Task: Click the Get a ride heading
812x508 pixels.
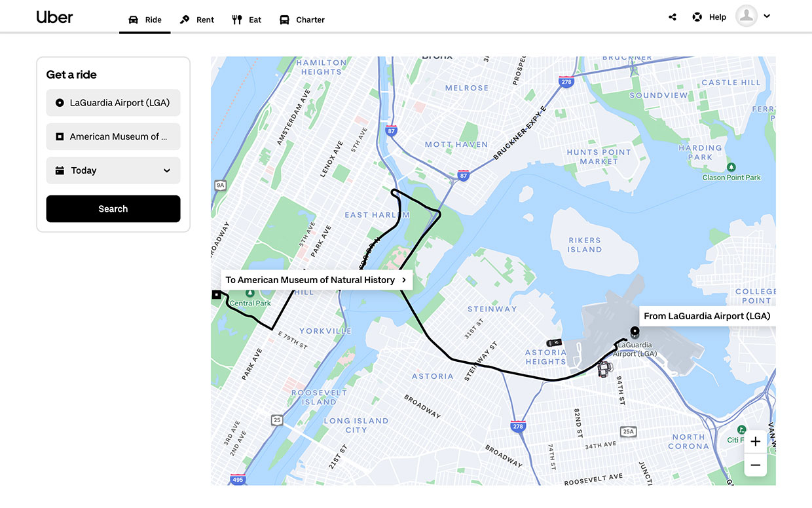Action: (x=71, y=75)
